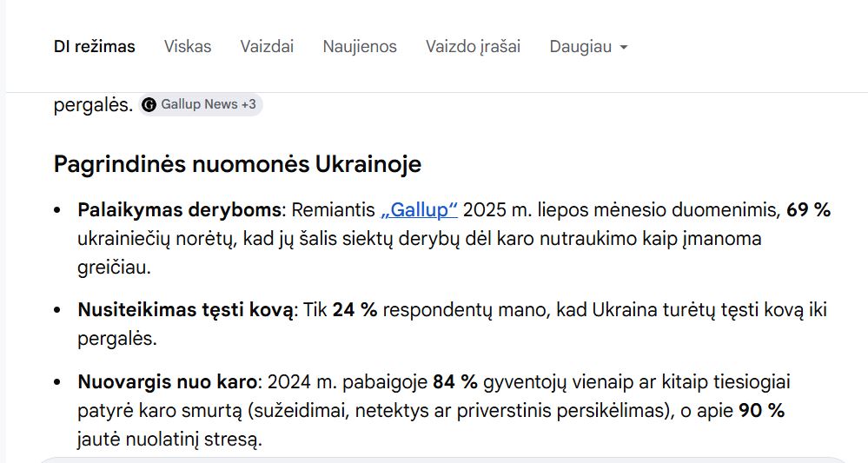Click the bold 90 % figure

pyautogui.click(x=761, y=411)
